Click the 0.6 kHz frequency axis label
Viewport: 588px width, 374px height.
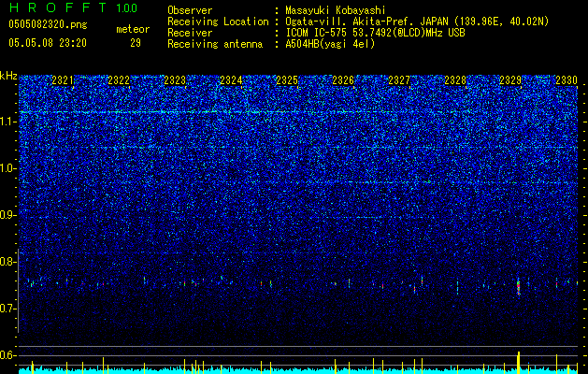pyautogui.click(x=8, y=355)
